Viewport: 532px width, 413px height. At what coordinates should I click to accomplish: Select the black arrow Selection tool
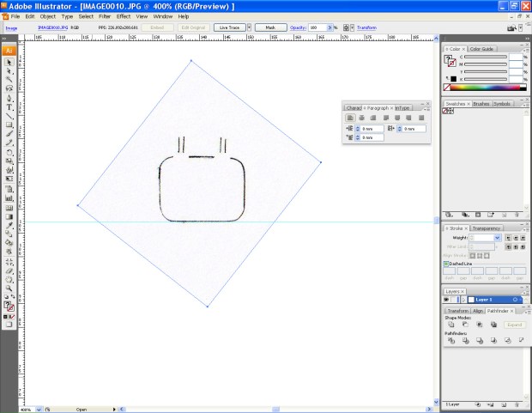point(9,62)
